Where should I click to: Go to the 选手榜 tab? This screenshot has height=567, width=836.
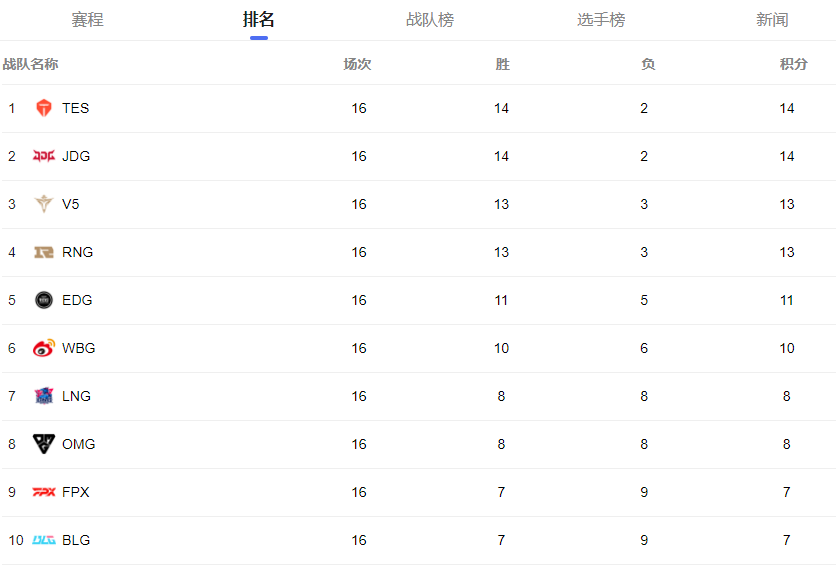601,20
